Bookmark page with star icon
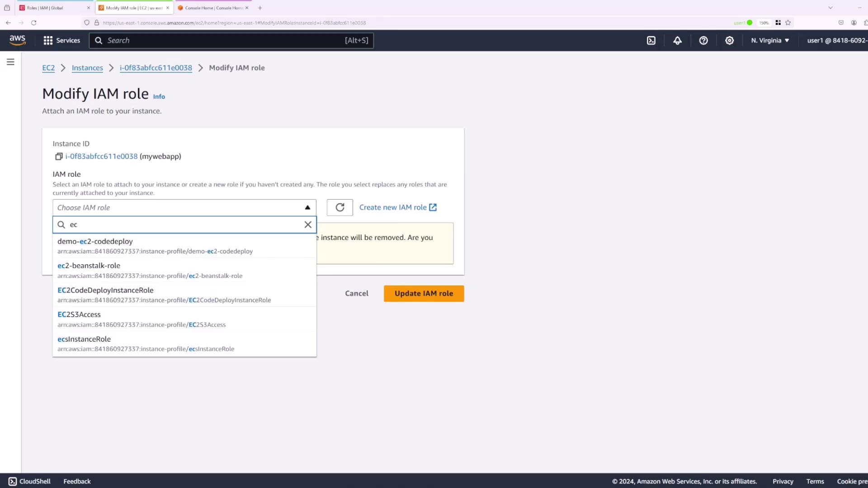This screenshot has width=868, height=488. click(788, 23)
